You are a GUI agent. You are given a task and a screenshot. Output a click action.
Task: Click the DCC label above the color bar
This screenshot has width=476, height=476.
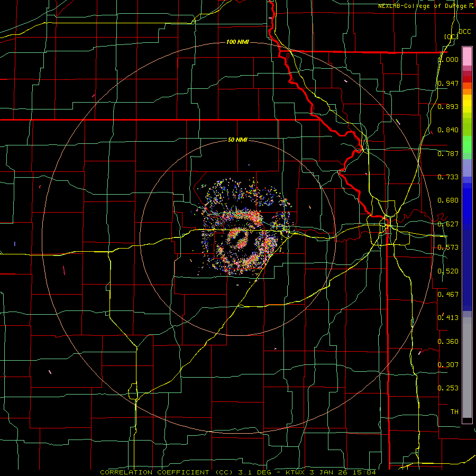(x=464, y=31)
